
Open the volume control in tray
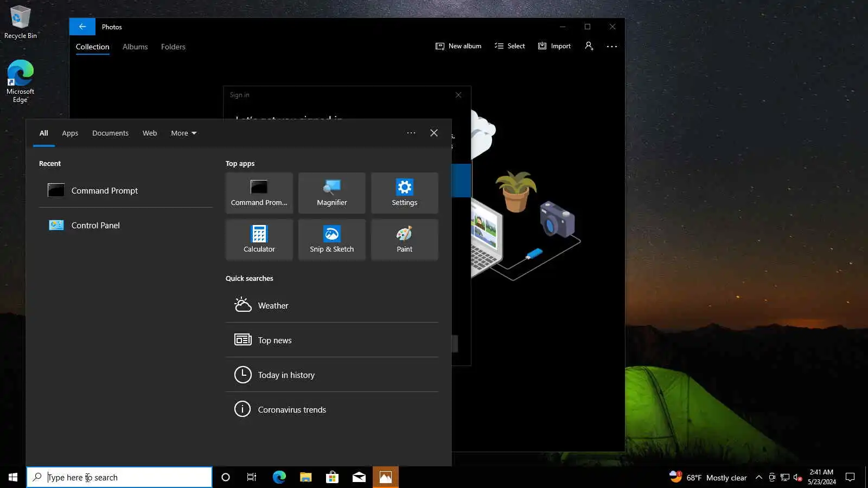(798, 477)
